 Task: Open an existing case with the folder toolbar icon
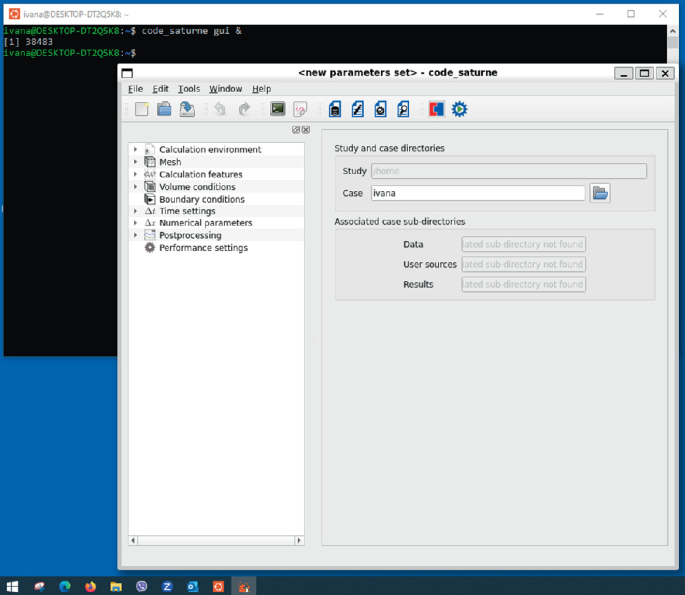coord(164,109)
